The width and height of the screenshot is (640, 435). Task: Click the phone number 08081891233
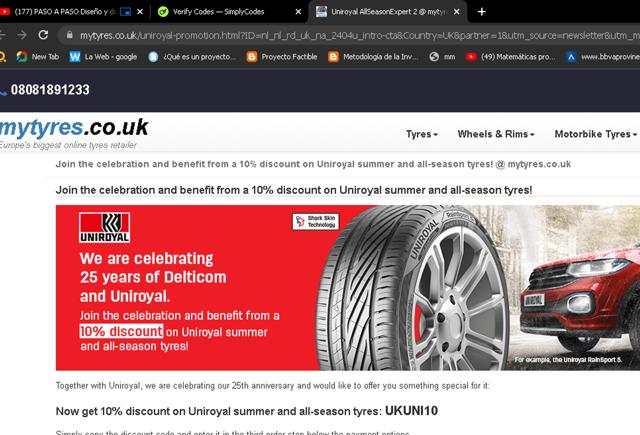pos(50,90)
